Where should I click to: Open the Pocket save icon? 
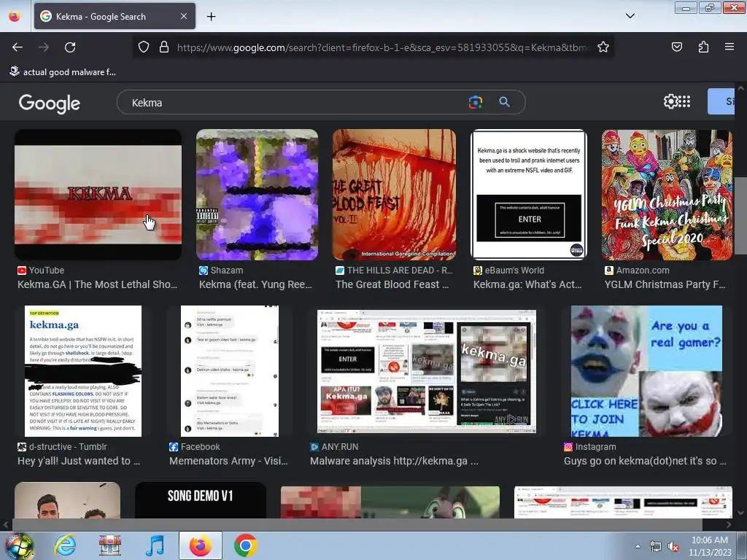pos(676,47)
